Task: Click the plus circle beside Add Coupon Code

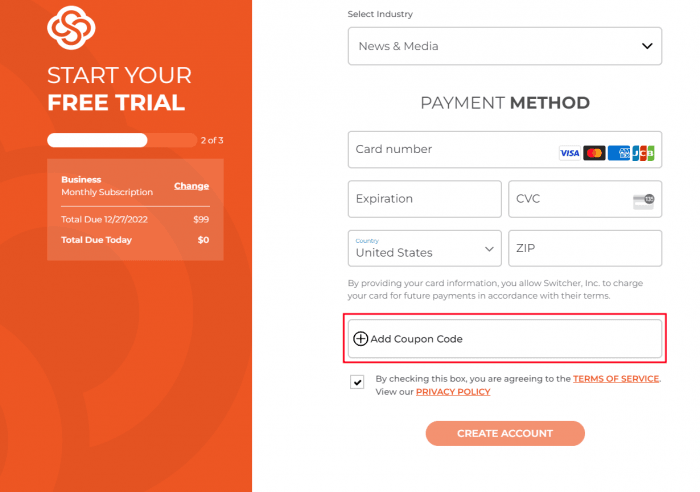Action: click(x=360, y=339)
